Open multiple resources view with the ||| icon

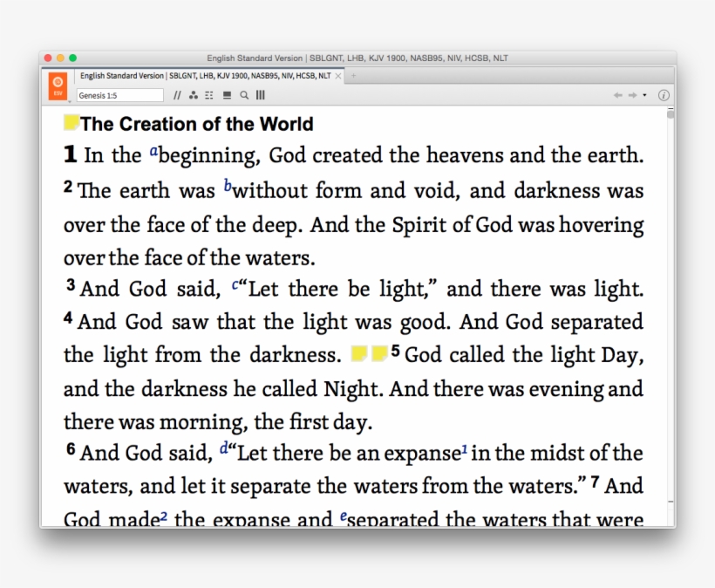259,95
